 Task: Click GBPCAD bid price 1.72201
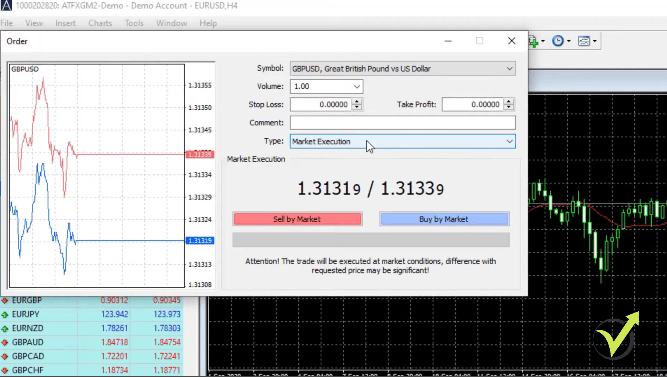(114, 357)
